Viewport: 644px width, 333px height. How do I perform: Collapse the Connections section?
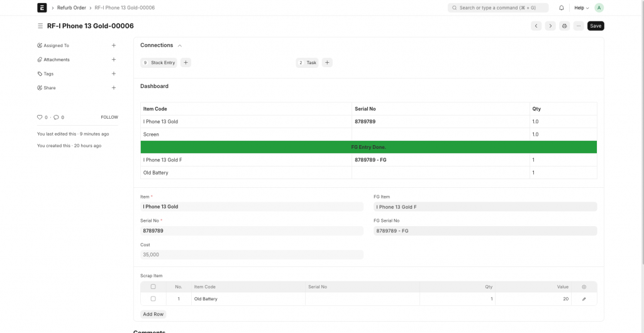coord(180,45)
